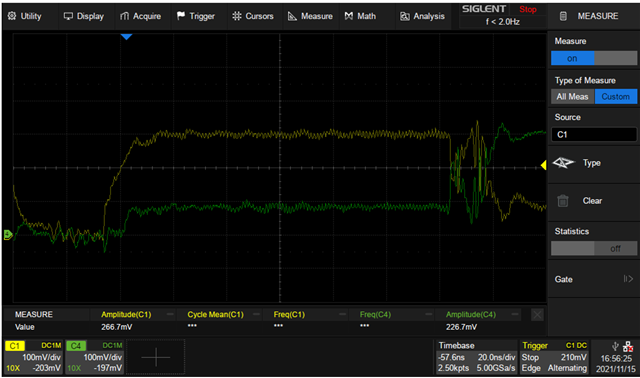Click the network status icon

pos(628,347)
